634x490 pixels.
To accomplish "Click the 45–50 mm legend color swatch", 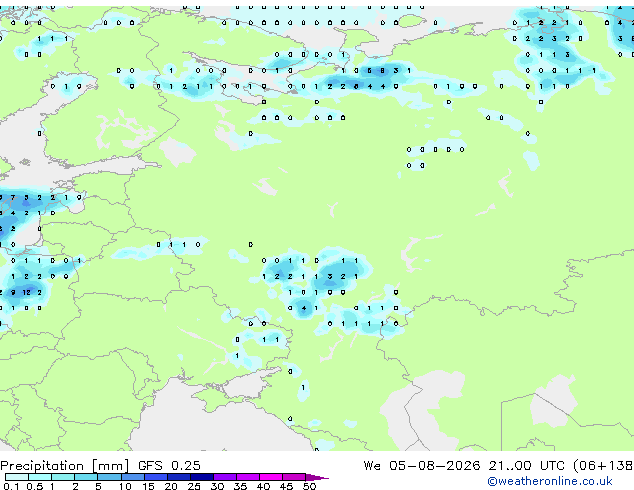I will click(294, 477).
